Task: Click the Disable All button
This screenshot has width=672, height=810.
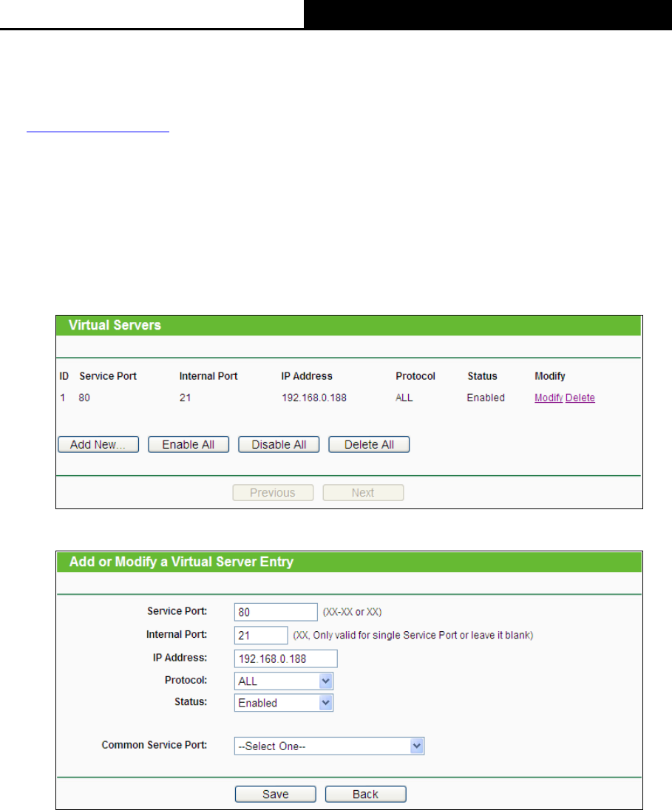Action: click(279, 444)
